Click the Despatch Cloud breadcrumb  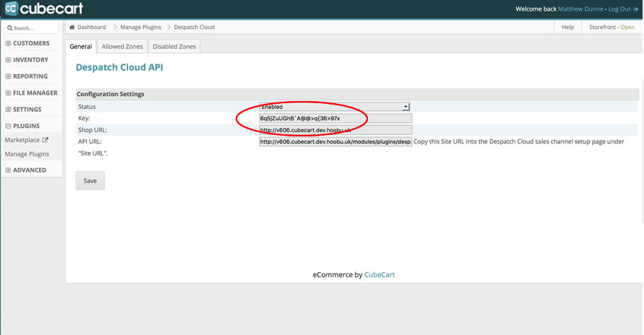(x=195, y=27)
